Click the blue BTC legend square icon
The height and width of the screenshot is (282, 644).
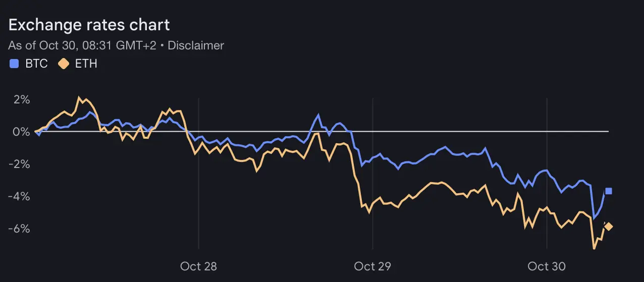click(15, 64)
